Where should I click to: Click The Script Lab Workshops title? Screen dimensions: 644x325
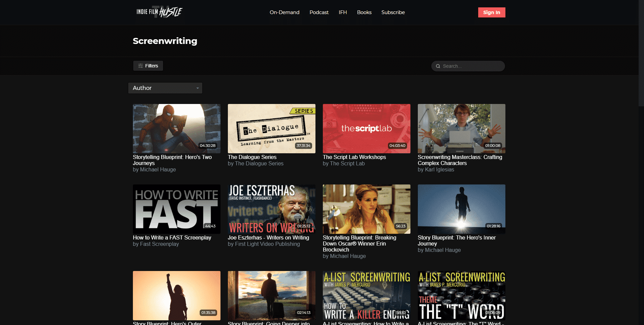point(354,157)
